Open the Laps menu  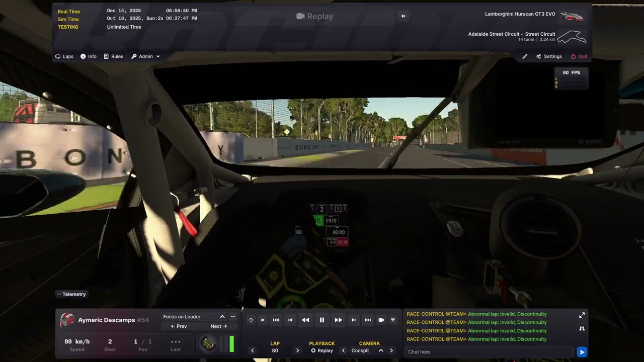pos(64,56)
